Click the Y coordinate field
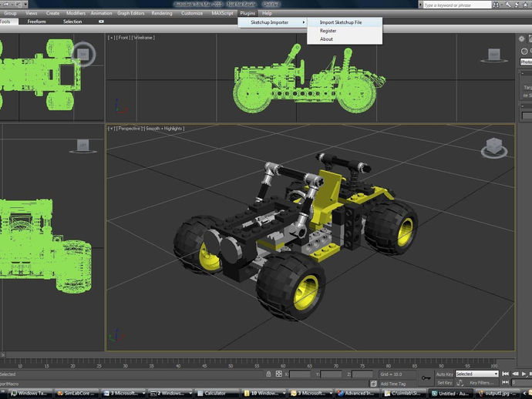The height and width of the screenshot is (399, 532). click(x=331, y=374)
